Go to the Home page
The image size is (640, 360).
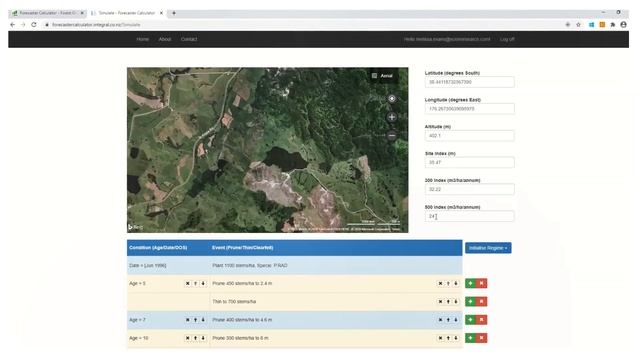142,39
